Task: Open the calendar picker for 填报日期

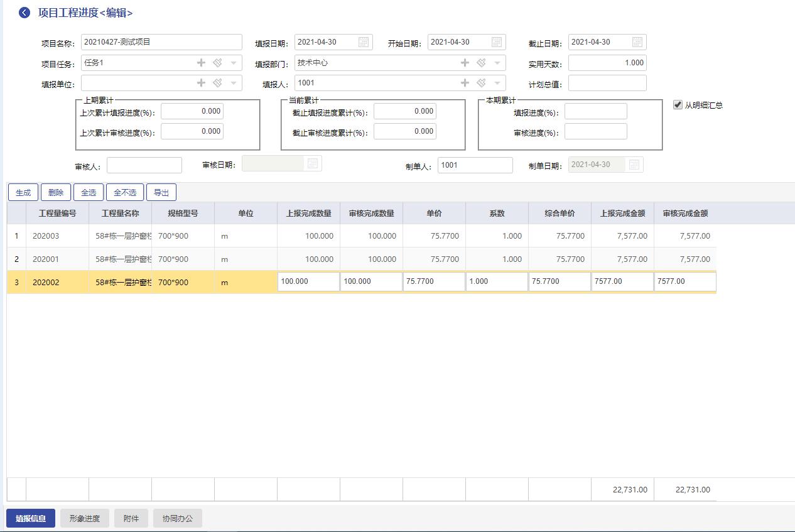Action: point(364,42)
